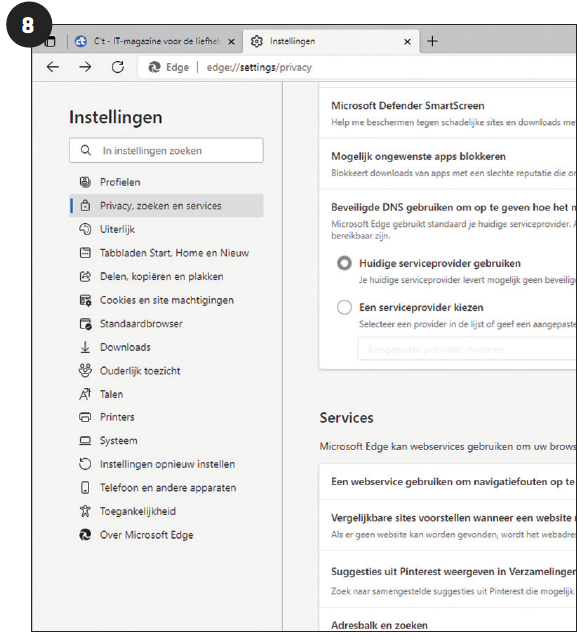This screenshot has height=642, width=584.
Task: Open Ouderlijk toezicht settings
Action: (x=166, y=371)
